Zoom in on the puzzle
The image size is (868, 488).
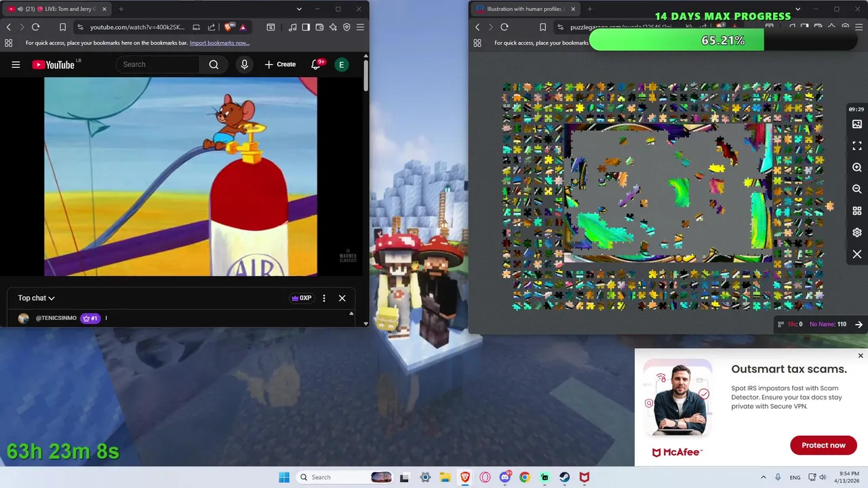pyautogui.click(x=857, y=167)
